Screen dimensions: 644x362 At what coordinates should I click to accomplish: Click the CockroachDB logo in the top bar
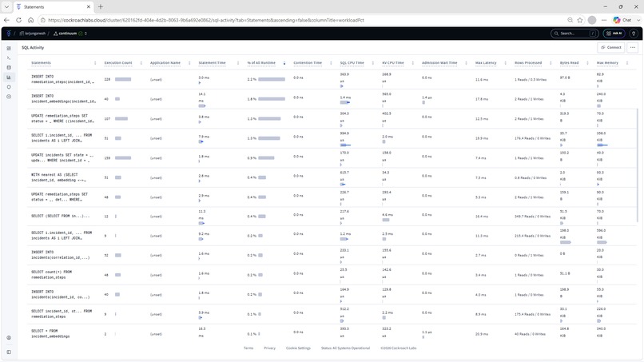pyautogui.click(x=9, y=34)
